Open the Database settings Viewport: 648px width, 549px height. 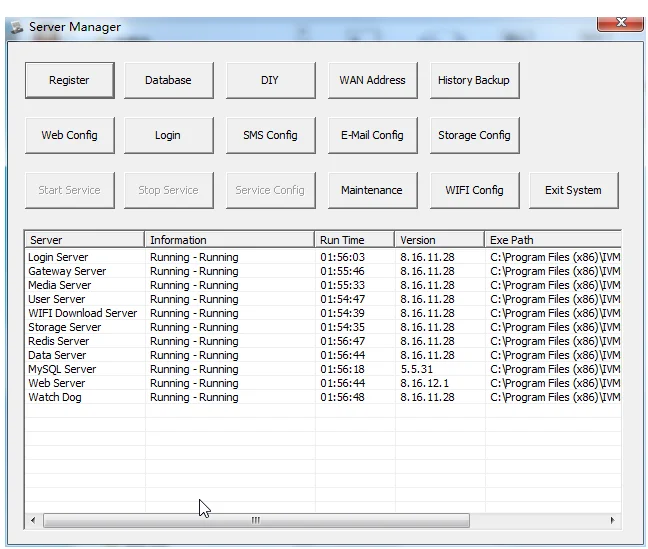tap(169, 80)
